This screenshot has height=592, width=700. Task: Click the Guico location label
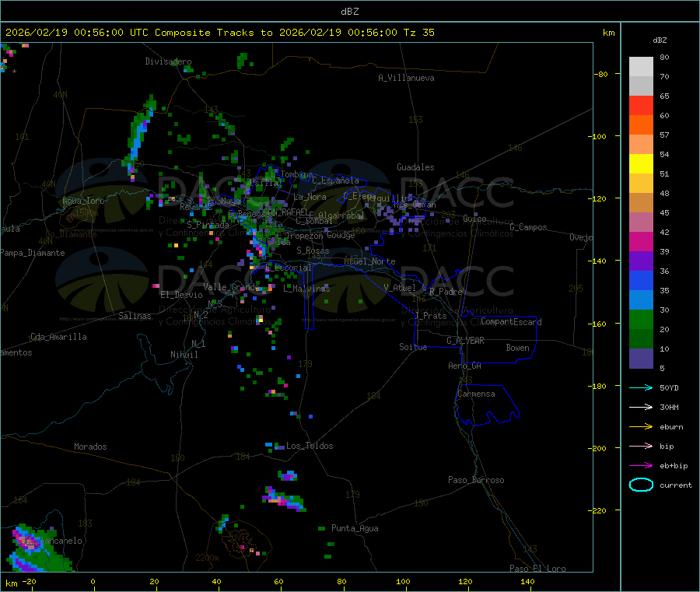click(x=474, y=219)
